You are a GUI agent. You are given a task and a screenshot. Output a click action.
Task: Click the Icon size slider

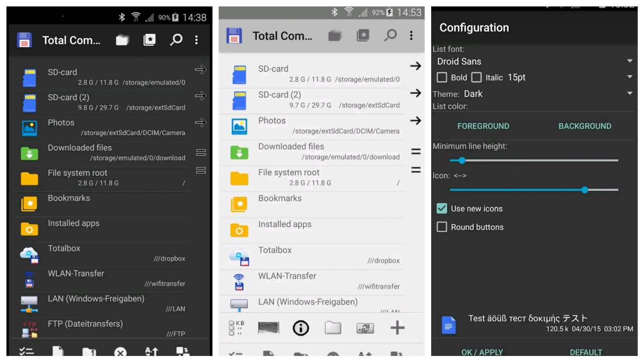coord(534,190)
